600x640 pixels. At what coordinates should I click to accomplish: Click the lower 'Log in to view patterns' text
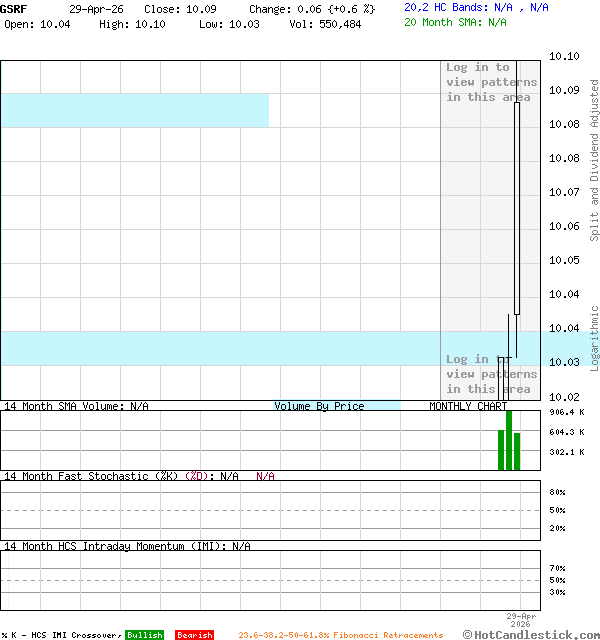click(491, 374)
